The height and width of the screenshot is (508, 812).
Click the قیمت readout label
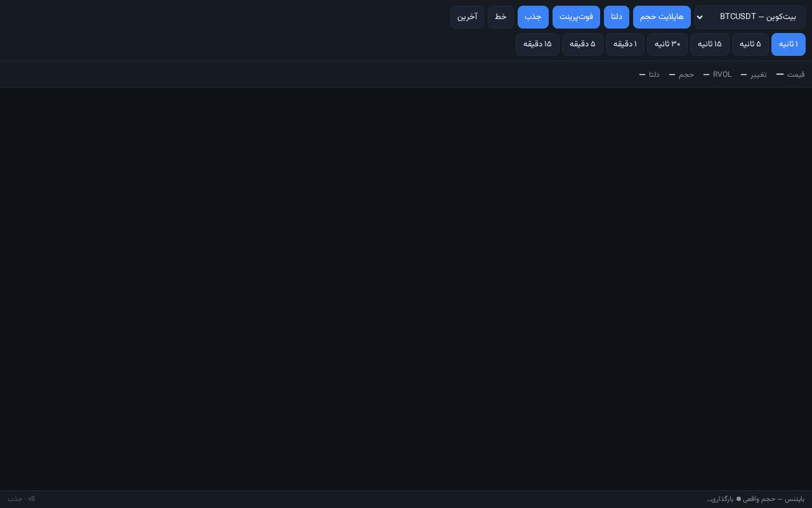[796, 75]
